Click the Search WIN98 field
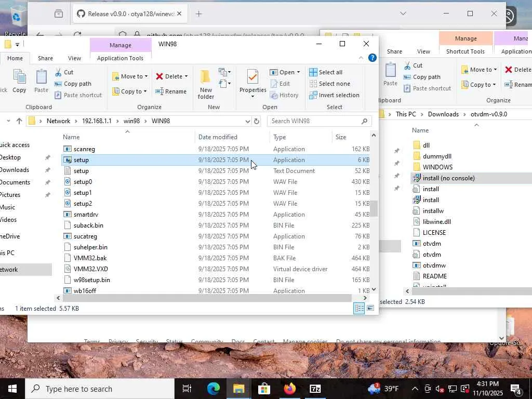 319,121
